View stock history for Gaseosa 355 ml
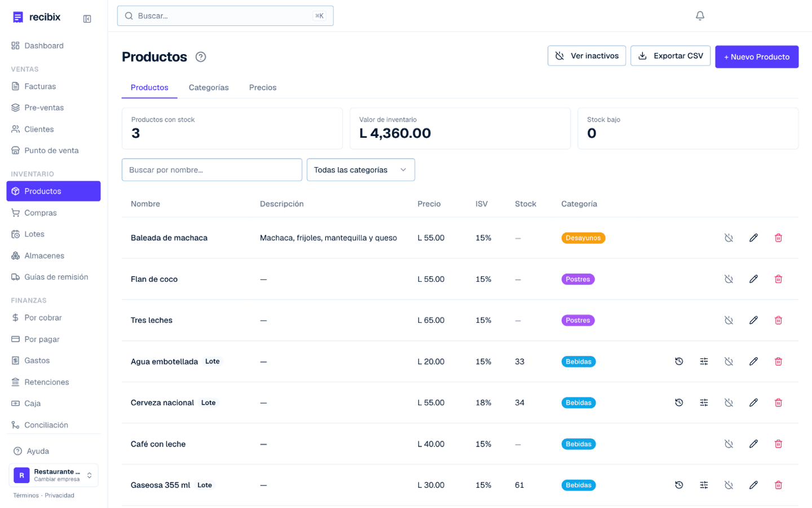The image size is (812, 508). coord(679,485)
